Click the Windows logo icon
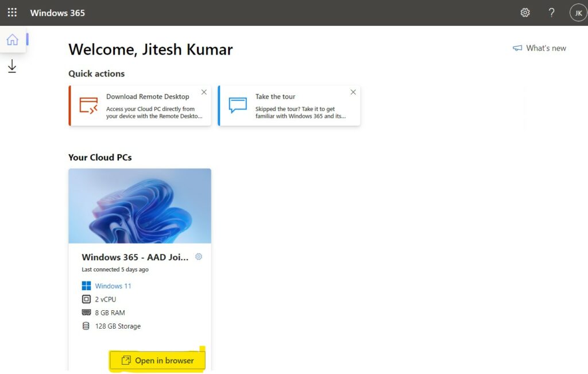Screen dimensions: 588x374 (x=86, y=286)
